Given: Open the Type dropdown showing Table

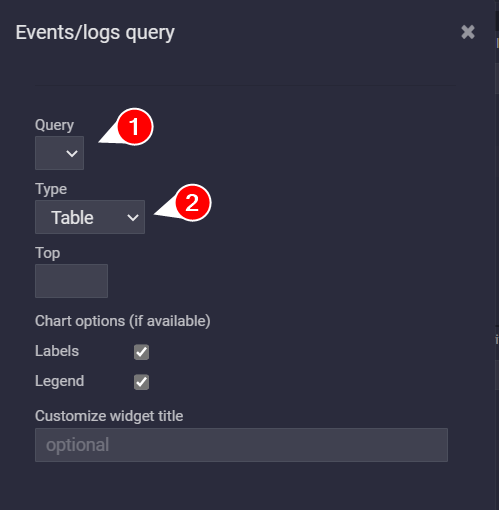Looking at the screenshot, I should click(90, 217).
